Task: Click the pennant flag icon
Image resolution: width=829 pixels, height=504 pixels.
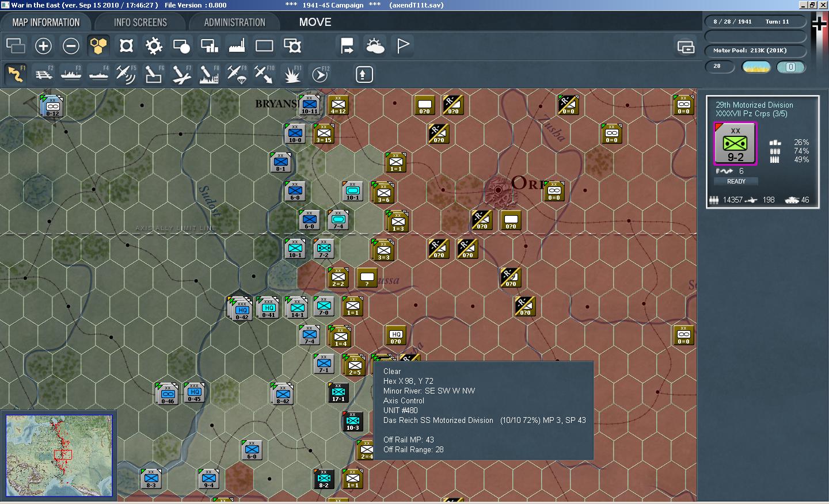Action: pyautogui.click(x=402, y=45)
